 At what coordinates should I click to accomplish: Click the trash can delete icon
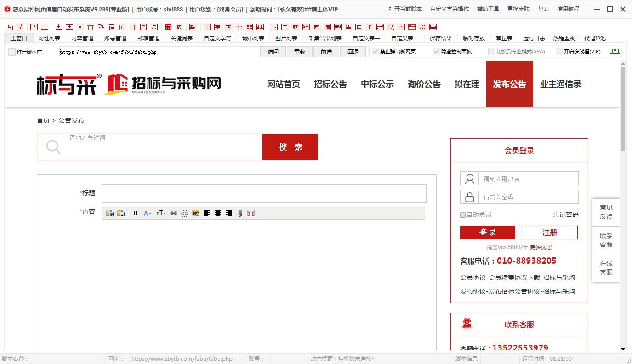(x=91, y=27)
